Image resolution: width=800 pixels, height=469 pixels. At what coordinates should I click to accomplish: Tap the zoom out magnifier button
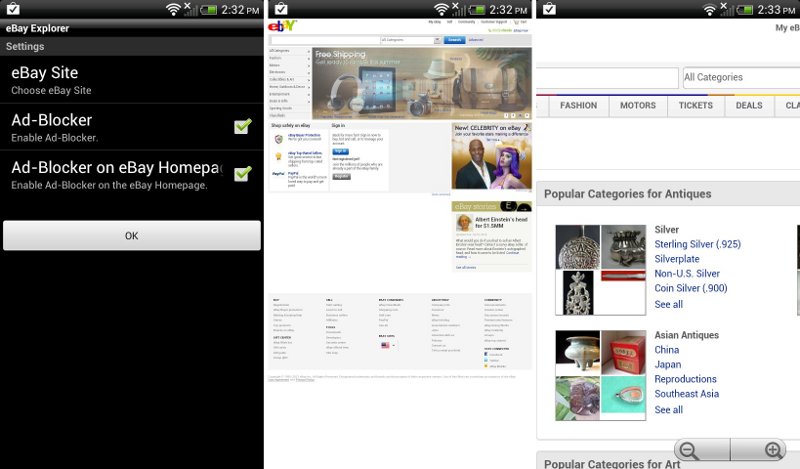tap(688, 450)
